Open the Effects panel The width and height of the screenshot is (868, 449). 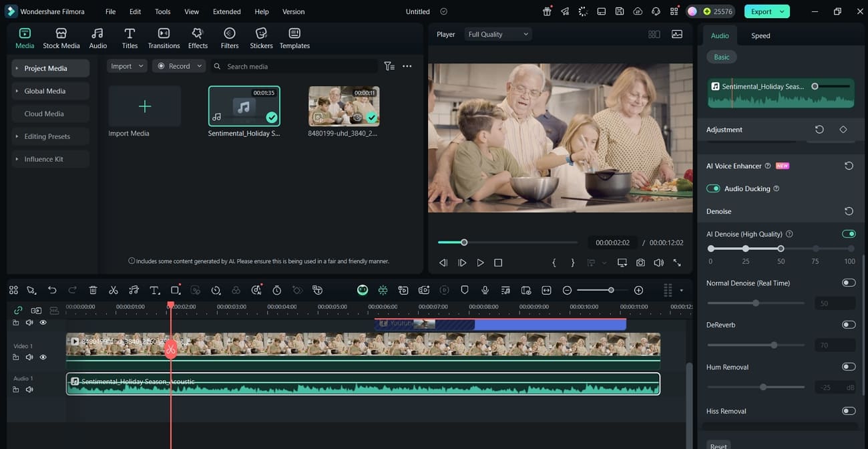coord(198,39)
